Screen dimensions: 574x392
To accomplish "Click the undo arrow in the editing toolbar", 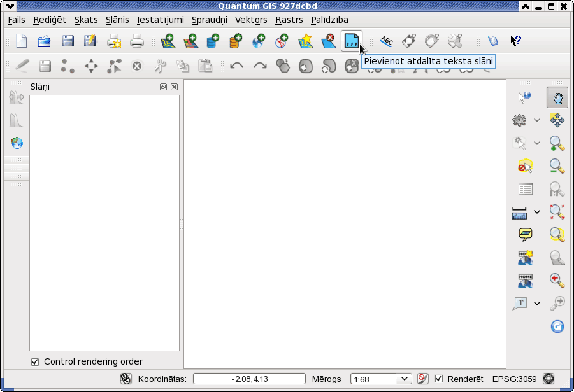I will [236, 66].
